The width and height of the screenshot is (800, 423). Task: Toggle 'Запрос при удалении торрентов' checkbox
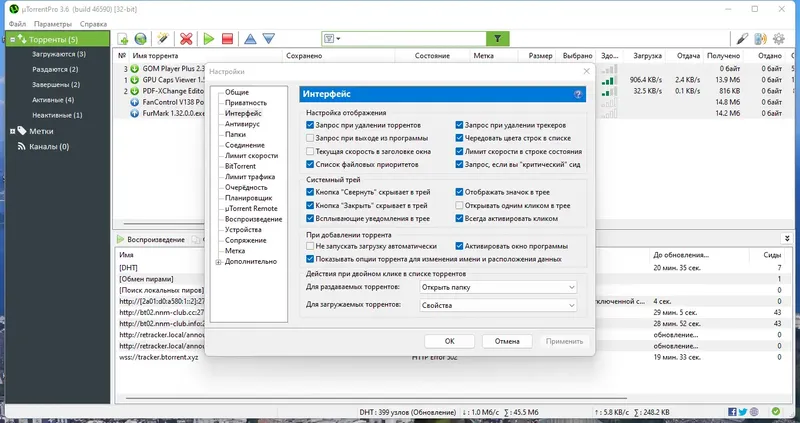point(310,125)
